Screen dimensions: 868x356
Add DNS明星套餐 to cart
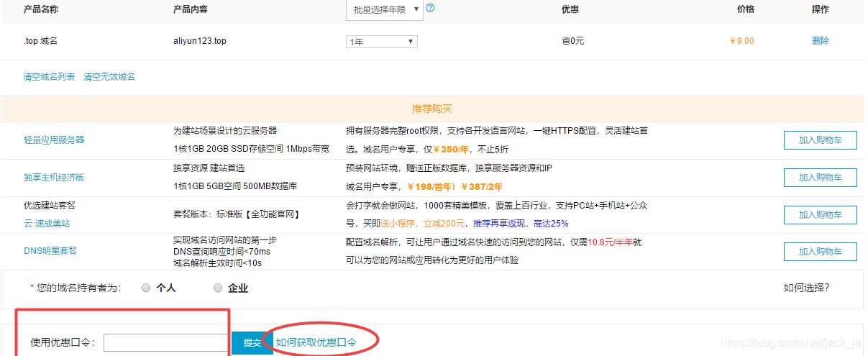(x=821, y=252)
